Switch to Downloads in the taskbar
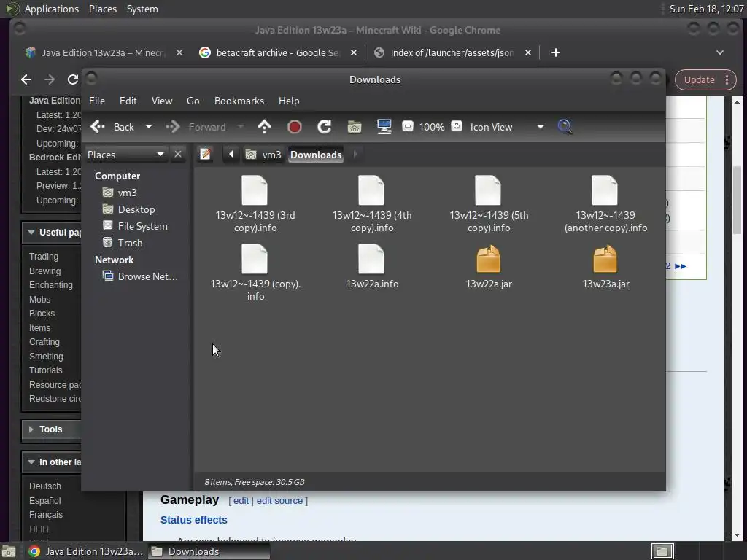Image resolution: width=747 pixels, height=560 pixels. (208, 551)
